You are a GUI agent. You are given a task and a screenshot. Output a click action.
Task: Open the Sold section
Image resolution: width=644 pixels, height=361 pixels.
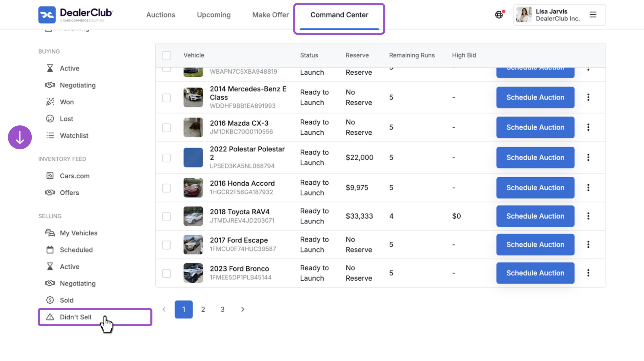point(66,300)
